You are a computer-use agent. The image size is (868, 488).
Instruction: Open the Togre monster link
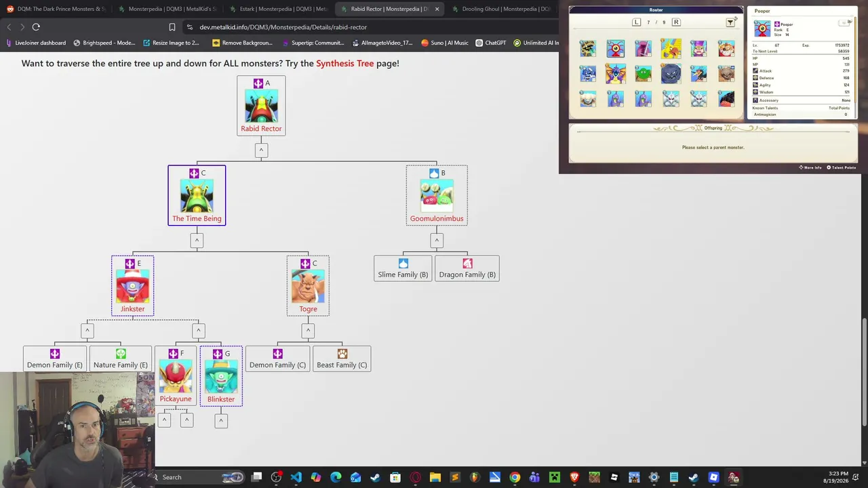[308, 308]
